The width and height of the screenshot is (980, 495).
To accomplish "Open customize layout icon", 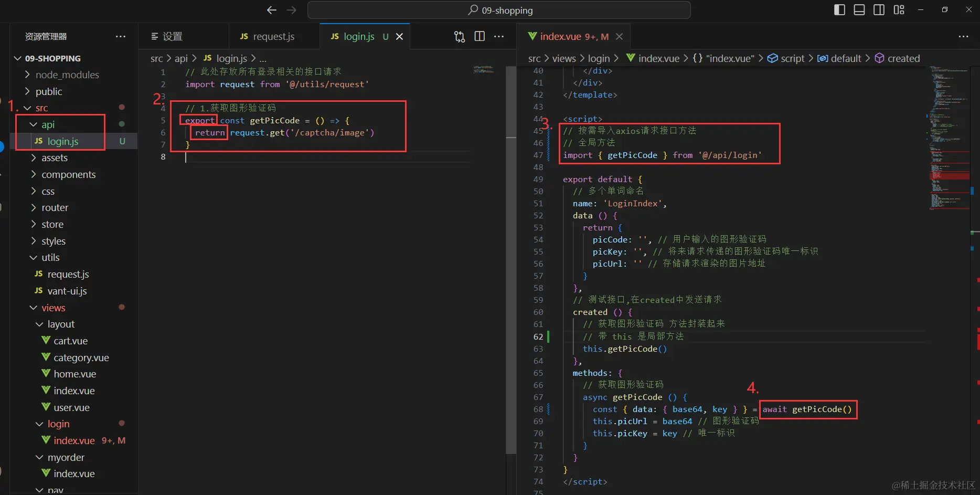I will click(899, 9).
